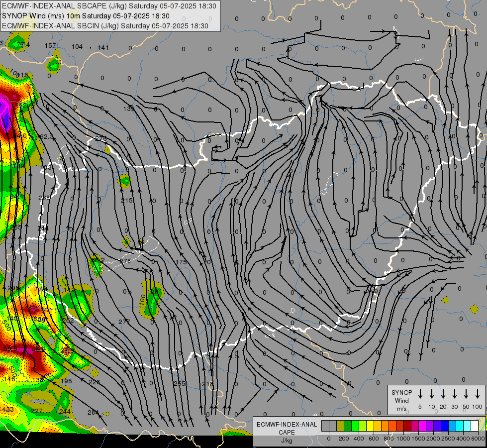The width and height of the screenshot is (487, 448).
Task: Click the 1000 label on CAPE scale
Action: pyautogui.click(x=403, y=439)
